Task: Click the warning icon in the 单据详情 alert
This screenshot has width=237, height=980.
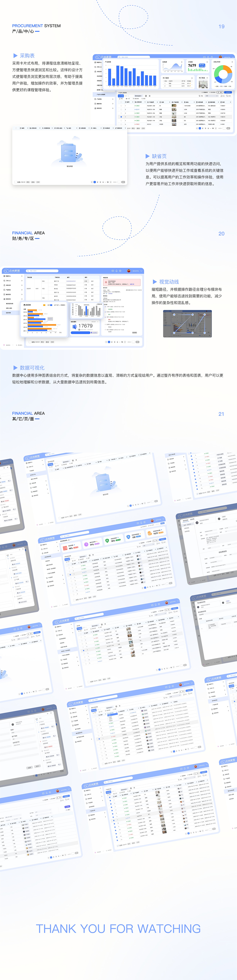Action: 106,282
